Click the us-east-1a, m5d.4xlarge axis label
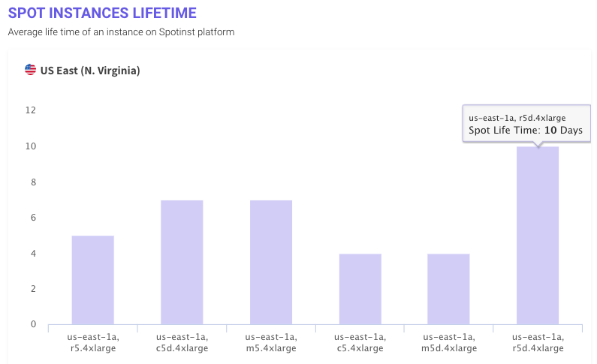 tap(449, 342)
